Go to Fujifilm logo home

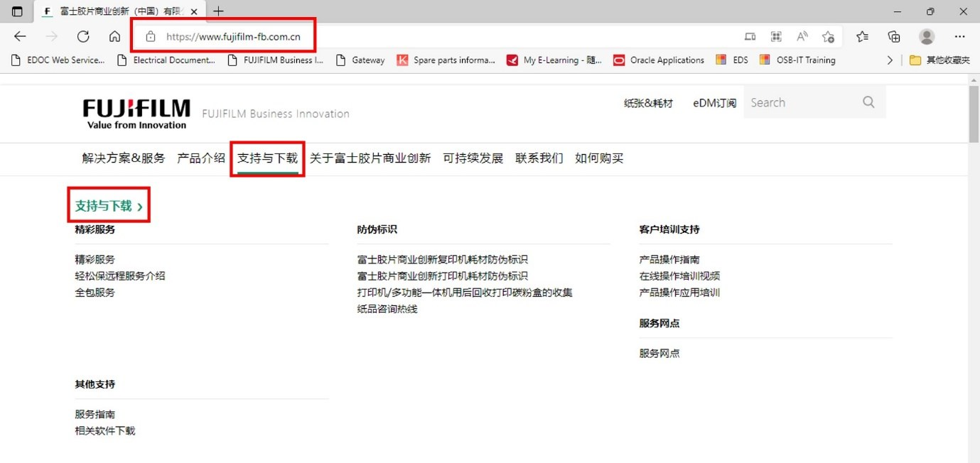(x=136, y=114)
